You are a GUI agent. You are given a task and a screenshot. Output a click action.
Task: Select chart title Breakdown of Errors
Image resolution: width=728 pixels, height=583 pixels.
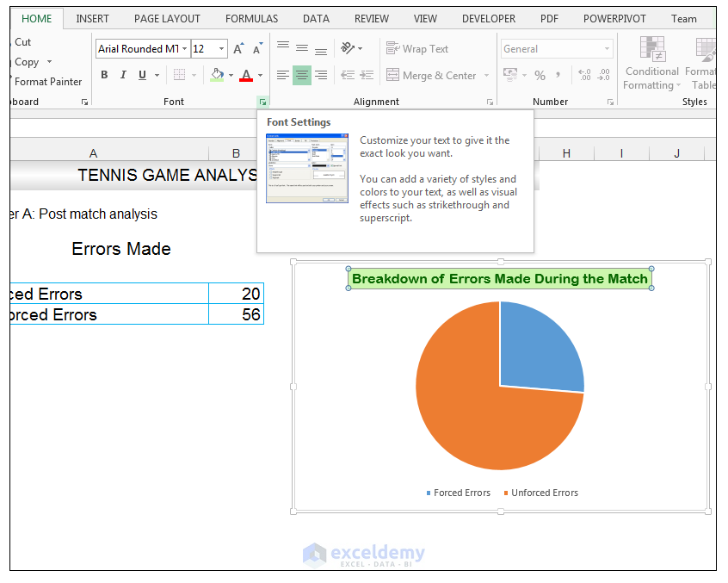[x=500, y=279]
